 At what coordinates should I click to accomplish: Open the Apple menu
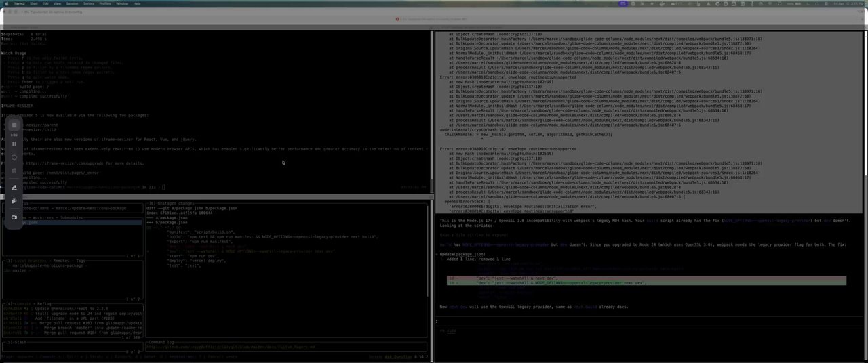pyautogui.click(x=5, y=3)
